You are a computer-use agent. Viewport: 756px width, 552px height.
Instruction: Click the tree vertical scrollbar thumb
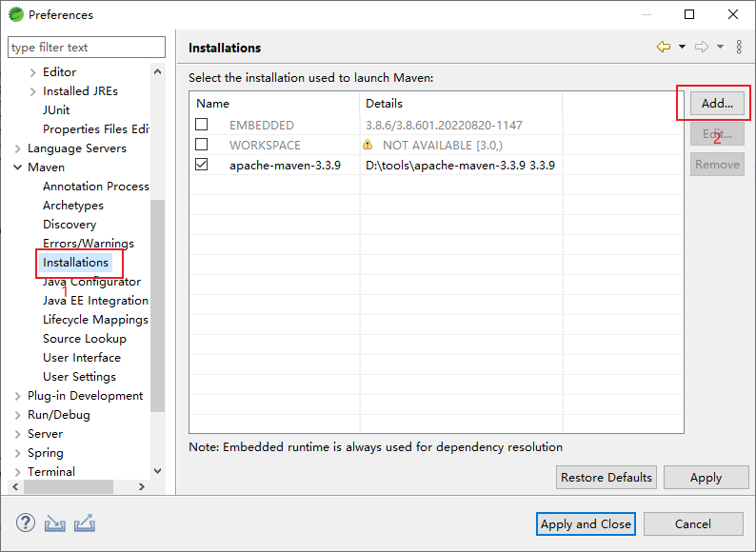point(157,306)
